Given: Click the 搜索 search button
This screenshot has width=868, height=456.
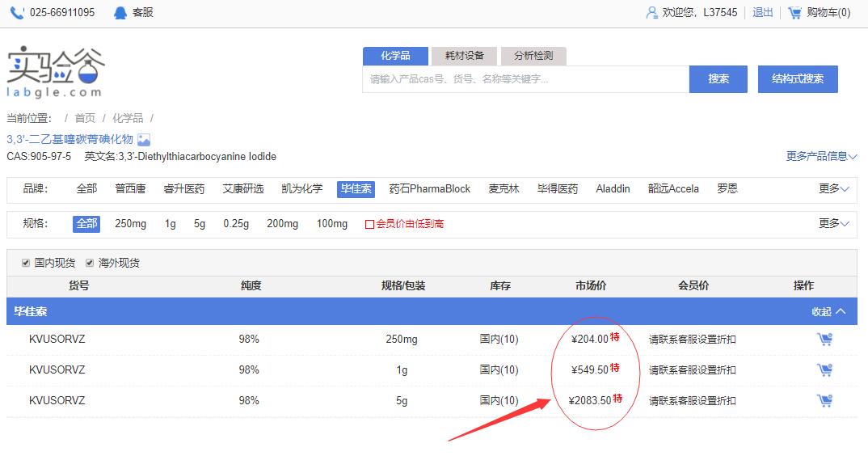Looking at the screenshot, I should click(718, 78).
